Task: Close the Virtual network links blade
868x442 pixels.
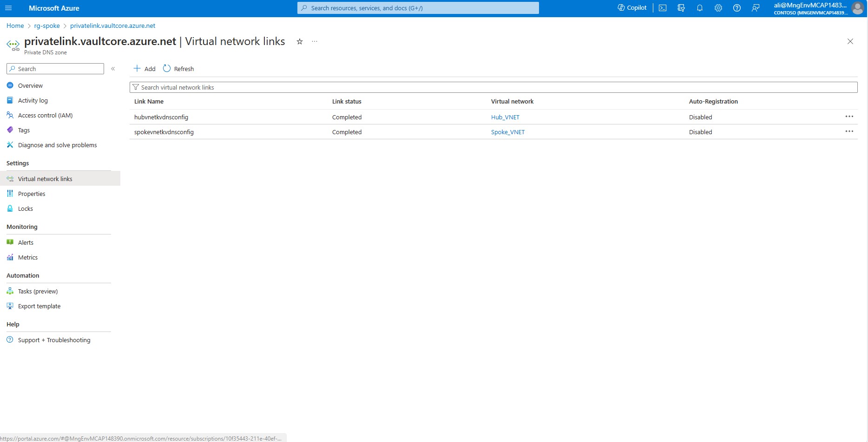Action: coord(850,41)
